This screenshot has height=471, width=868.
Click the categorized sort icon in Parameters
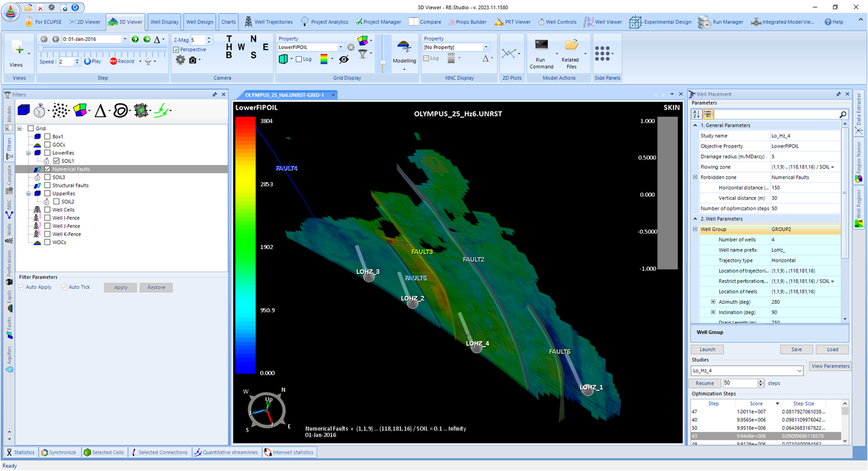[x=708, y=114]
